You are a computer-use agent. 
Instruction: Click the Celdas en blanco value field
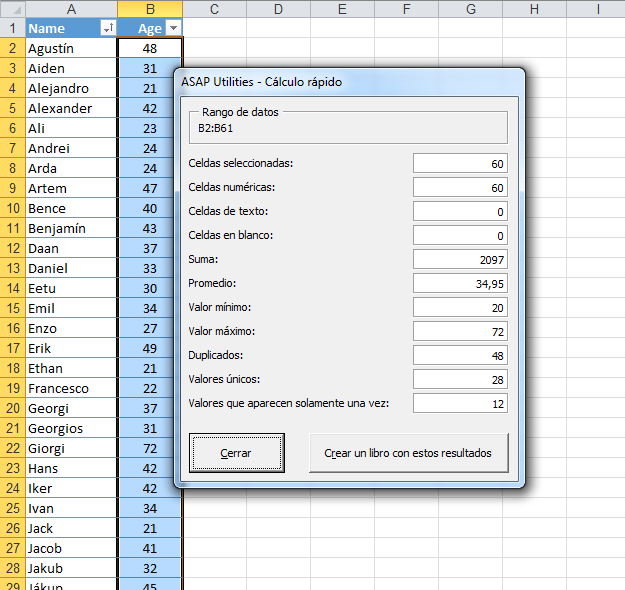pos(460,235)
